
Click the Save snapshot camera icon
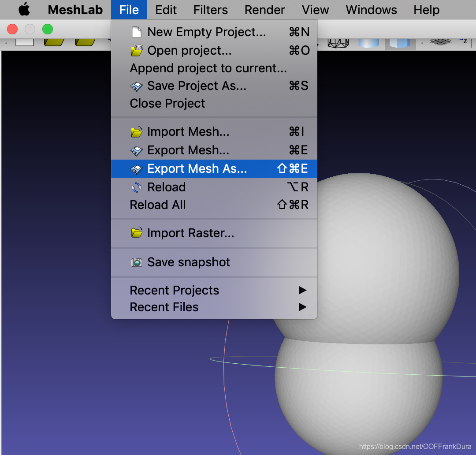coord(137,262)
